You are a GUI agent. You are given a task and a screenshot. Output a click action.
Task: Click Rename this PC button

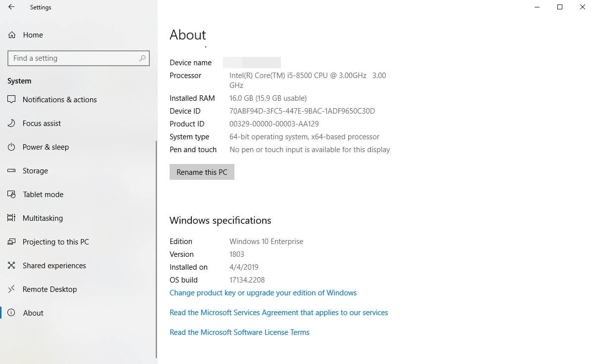202,172
